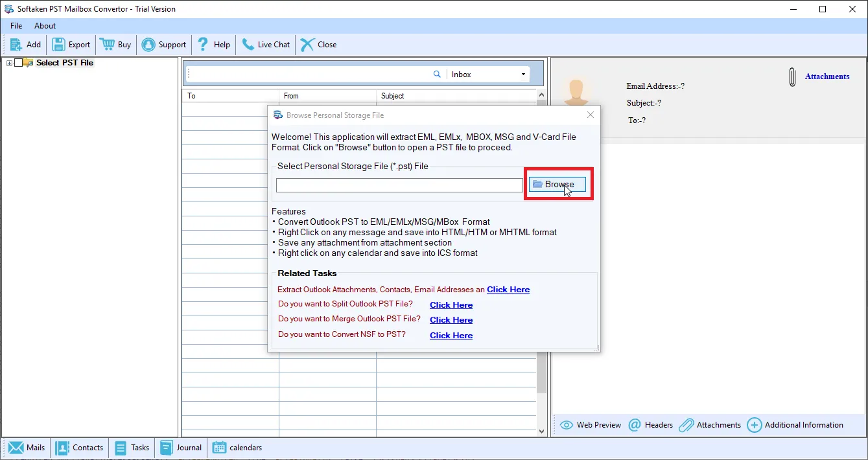
Task: Expand the Select PST File tree node
Action: coord(9,63)
